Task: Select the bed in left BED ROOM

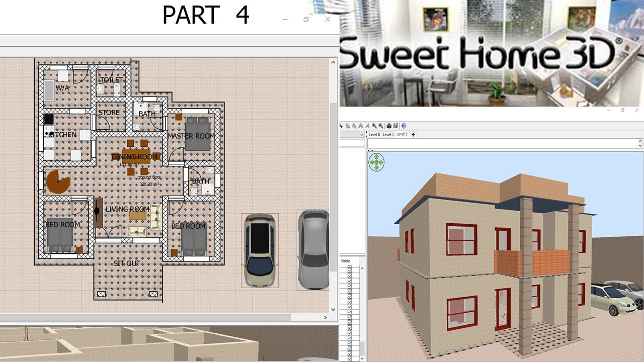Action: 61,235
